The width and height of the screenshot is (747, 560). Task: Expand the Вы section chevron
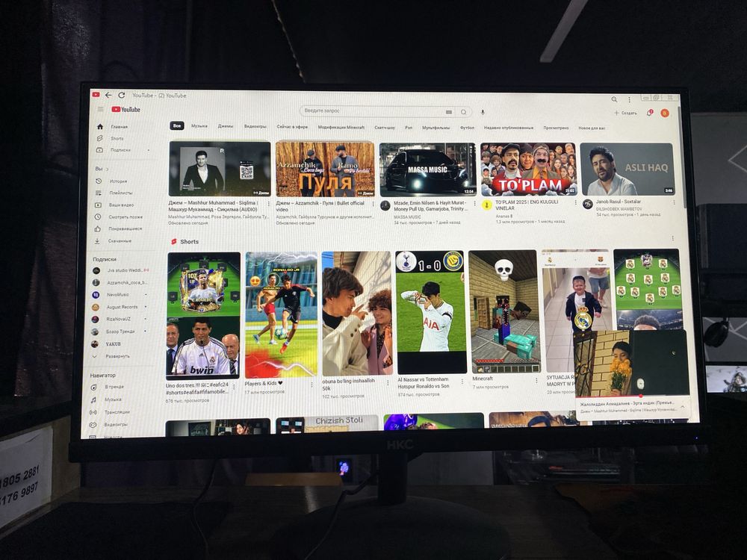[x=107, y=169]
